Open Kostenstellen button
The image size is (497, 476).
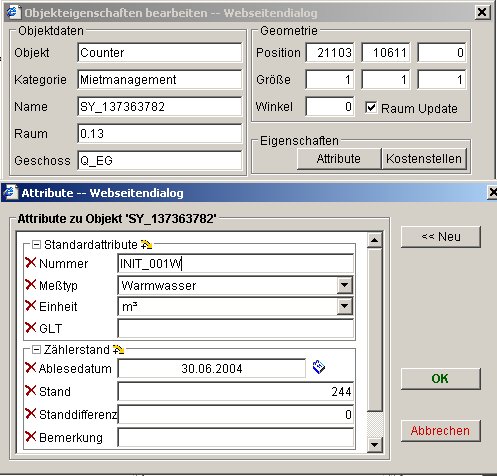point(424,159)
